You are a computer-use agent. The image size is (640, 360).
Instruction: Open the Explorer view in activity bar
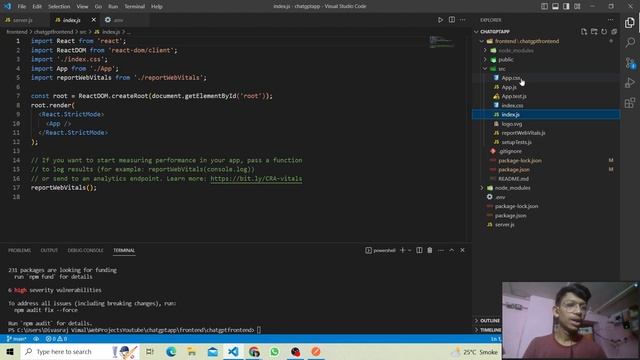[630, 23]
